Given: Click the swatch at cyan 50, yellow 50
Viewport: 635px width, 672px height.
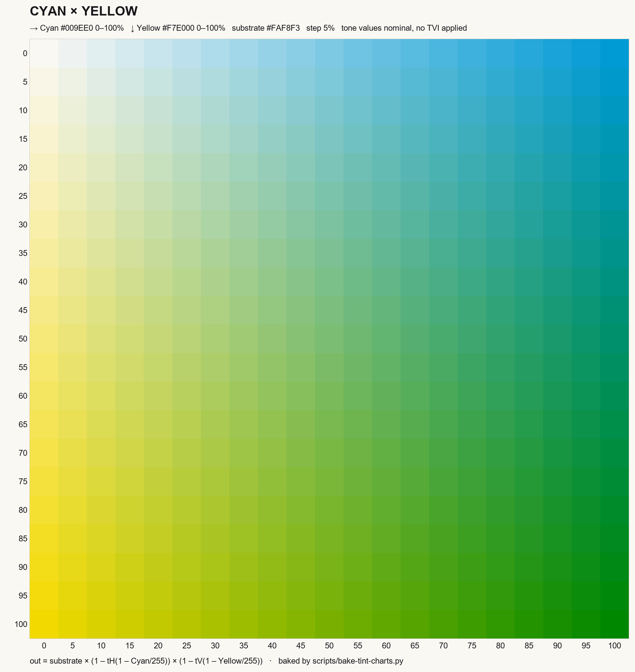Looking at the screenshot, I should click(x=329, y=339).
